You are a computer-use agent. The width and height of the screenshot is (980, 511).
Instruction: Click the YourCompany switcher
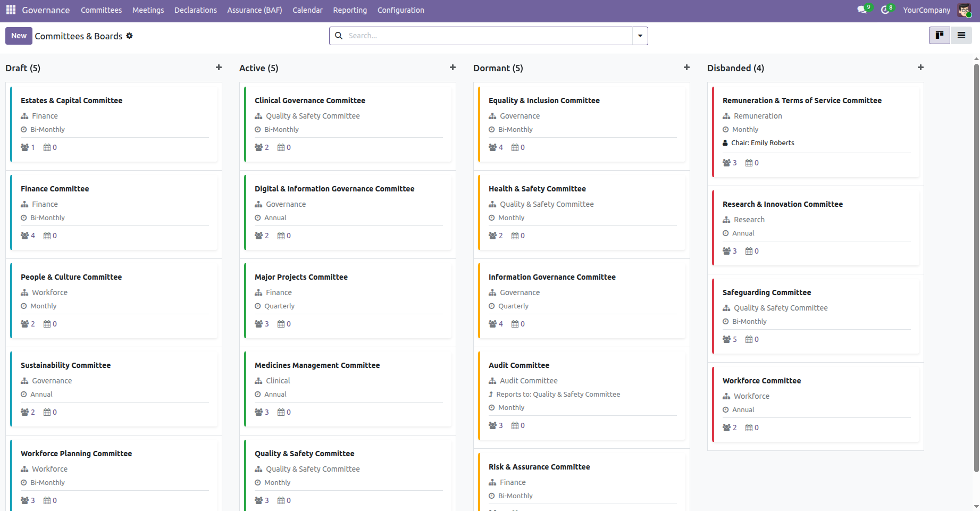coord(926,10)
